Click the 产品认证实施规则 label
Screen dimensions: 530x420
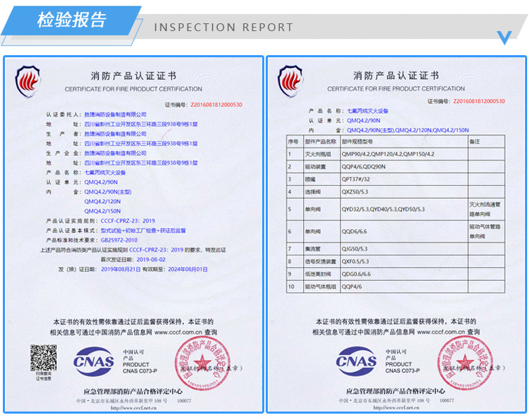click(72, 221)
